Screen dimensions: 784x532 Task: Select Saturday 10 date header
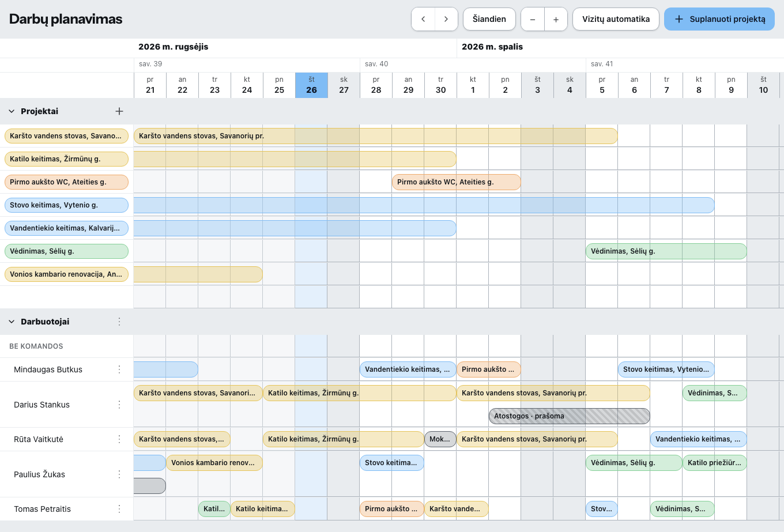tap(763, 85)
